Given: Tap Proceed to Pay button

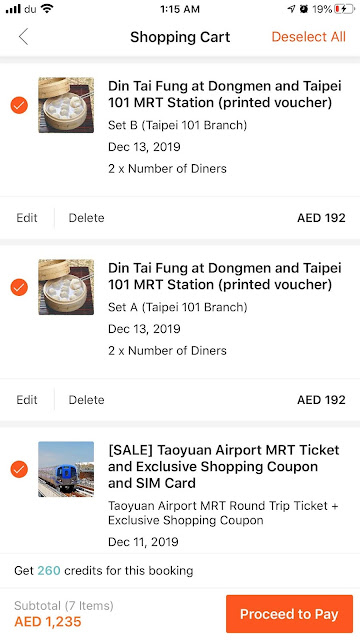Looking at the screenshot, I should pyautogui.click(x=289, y=614).
